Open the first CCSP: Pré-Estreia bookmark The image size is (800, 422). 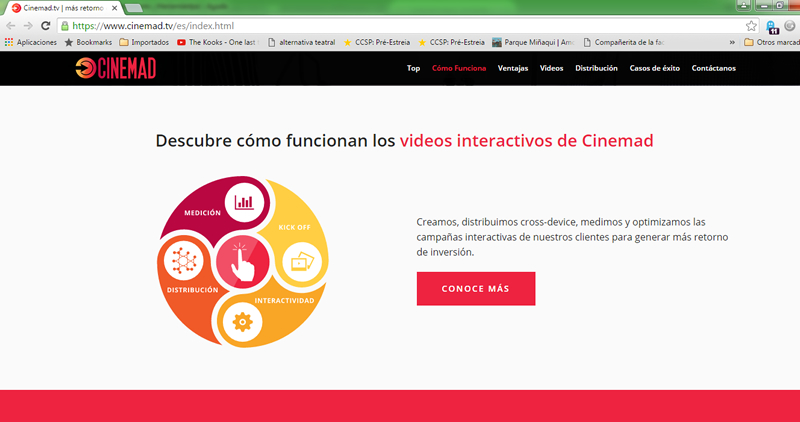[x=377, y=42]
